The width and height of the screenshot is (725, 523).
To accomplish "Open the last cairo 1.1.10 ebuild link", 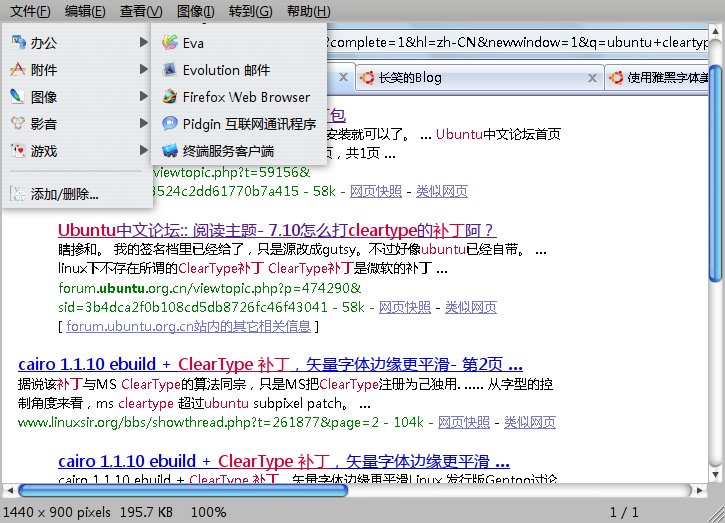I will pyautogui.click(x=284, y=461).
